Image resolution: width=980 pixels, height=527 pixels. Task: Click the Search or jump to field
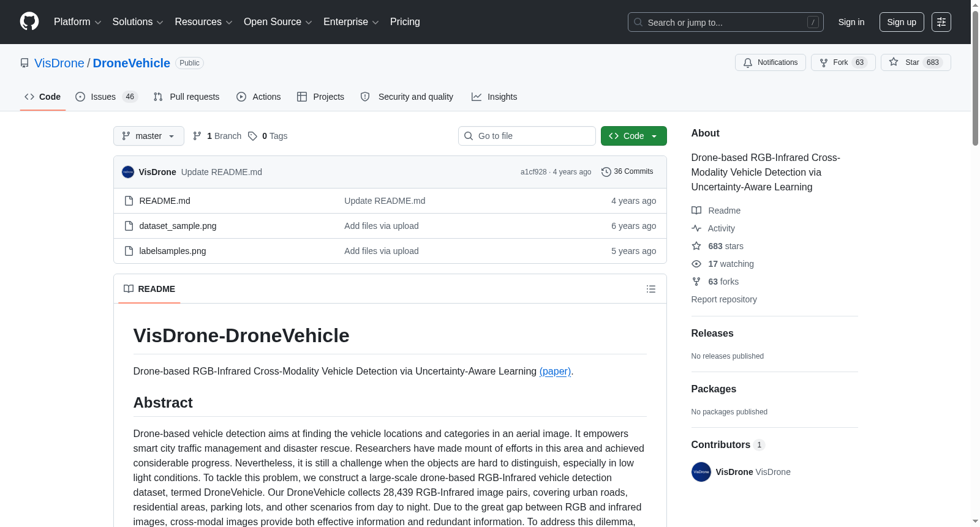[x=726, y=22]
